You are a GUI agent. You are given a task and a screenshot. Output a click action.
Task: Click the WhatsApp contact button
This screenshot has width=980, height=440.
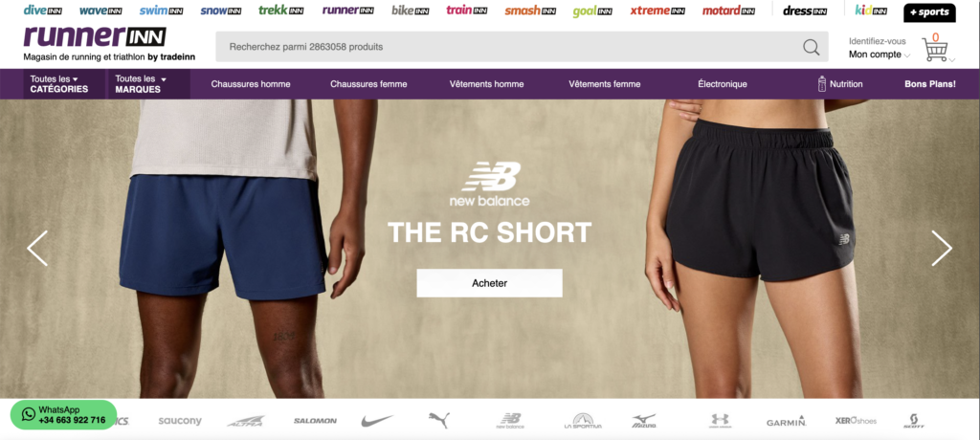63,415
